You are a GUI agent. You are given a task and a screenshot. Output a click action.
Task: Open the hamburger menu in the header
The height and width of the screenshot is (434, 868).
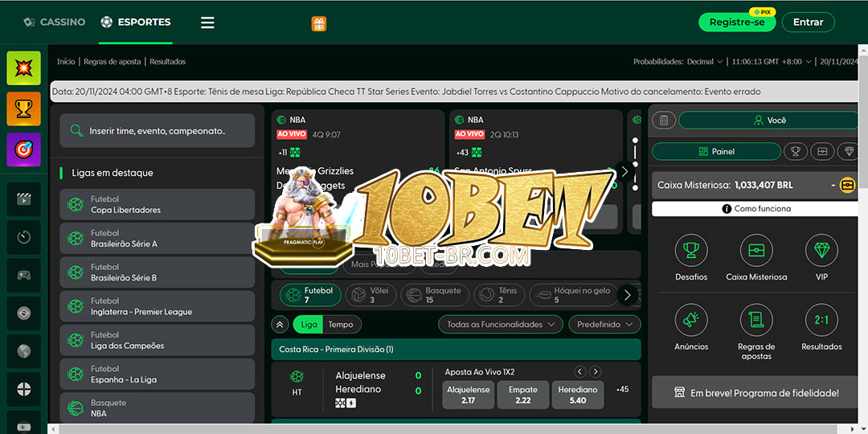coord(207,23)
